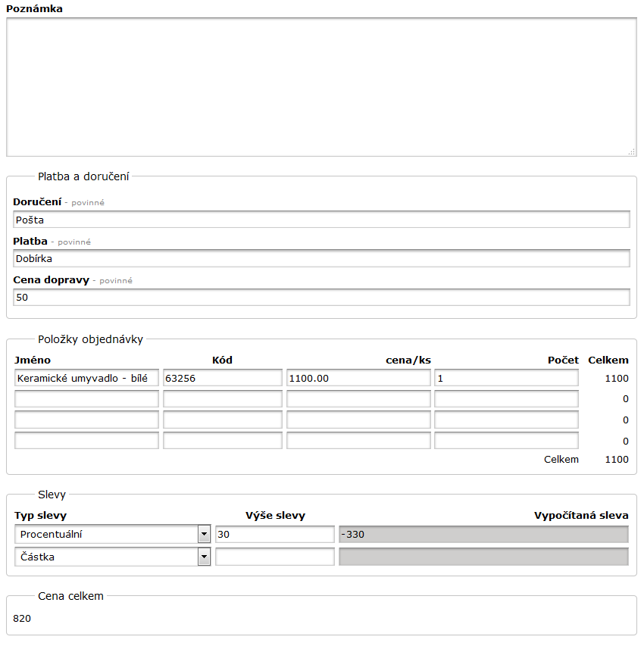The height and width of the screenshot is (646, 644).
Task: Click the Doručení field containing Pošta
Action: (321, 220)
